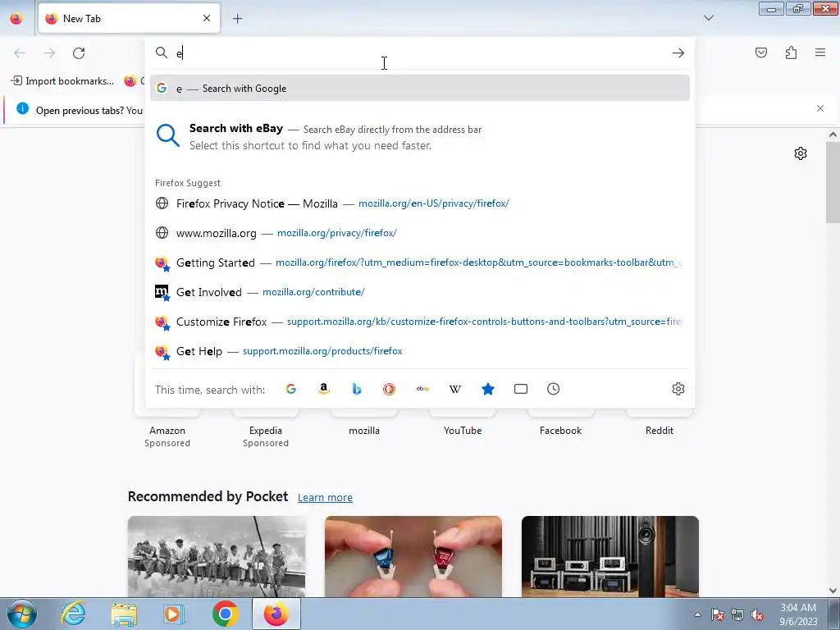Choose the Search with eBay shortcut
Screen dimensions: 840x630
[420, 137]
